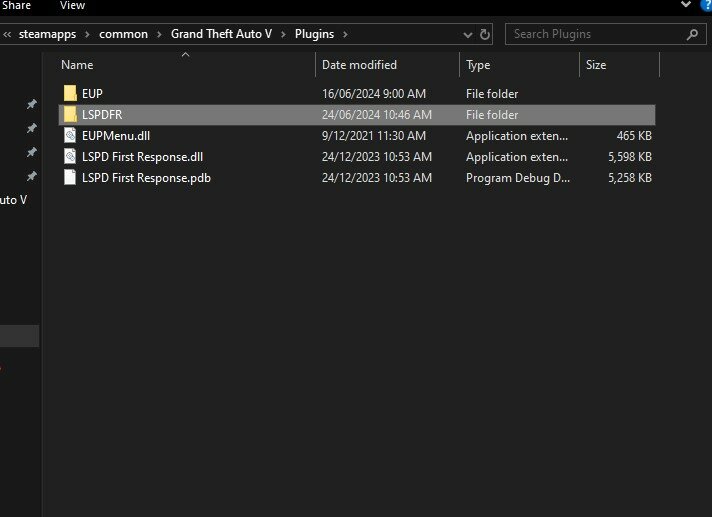Open Help via the blue question mark

[x=706, y=6]
